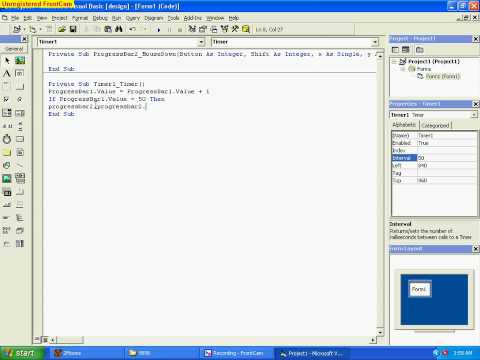Select the CommandButton control tool
480x360 pixels.
click(20, 87)
